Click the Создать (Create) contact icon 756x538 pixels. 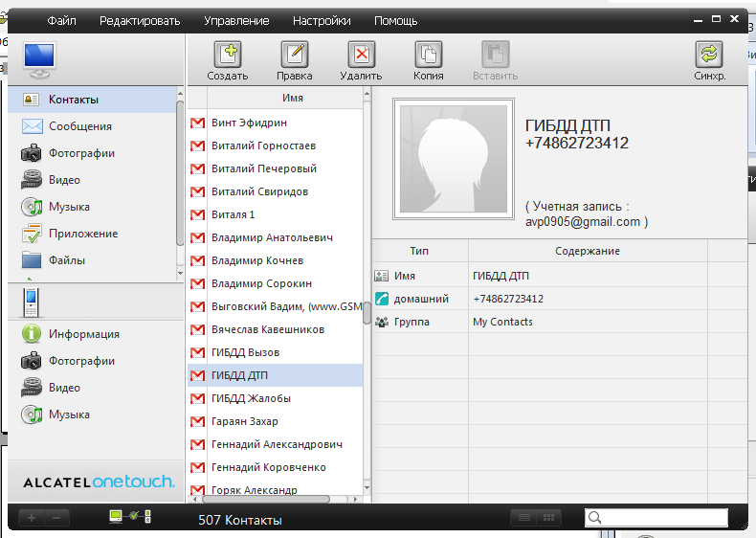(x=227, y=56)
